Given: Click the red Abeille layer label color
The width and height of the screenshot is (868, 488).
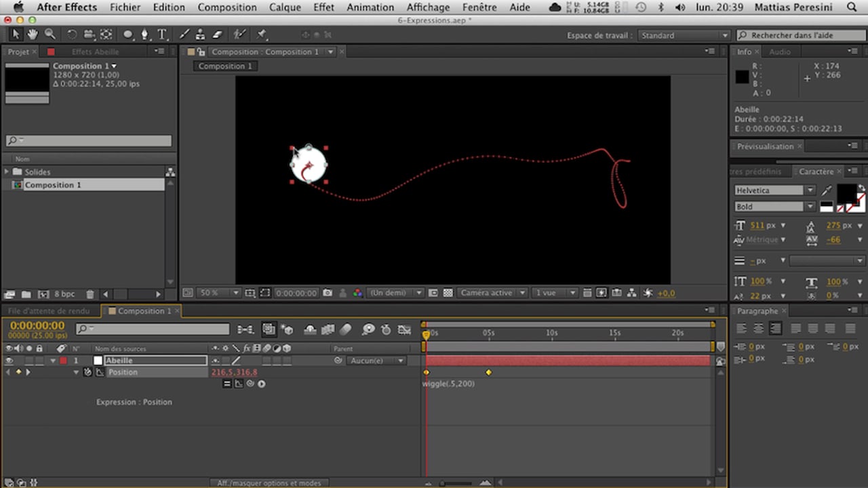Looking at the screenshot, I should click(63, 361).
